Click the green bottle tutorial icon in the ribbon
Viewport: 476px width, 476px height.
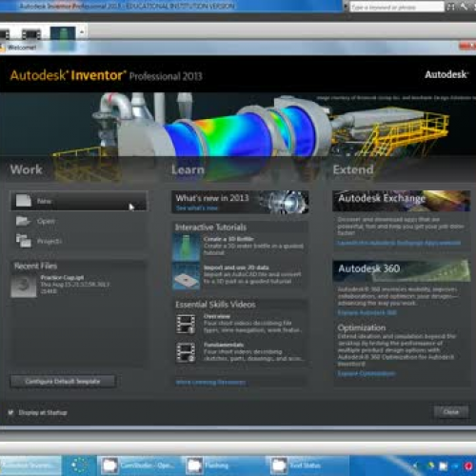63,34
